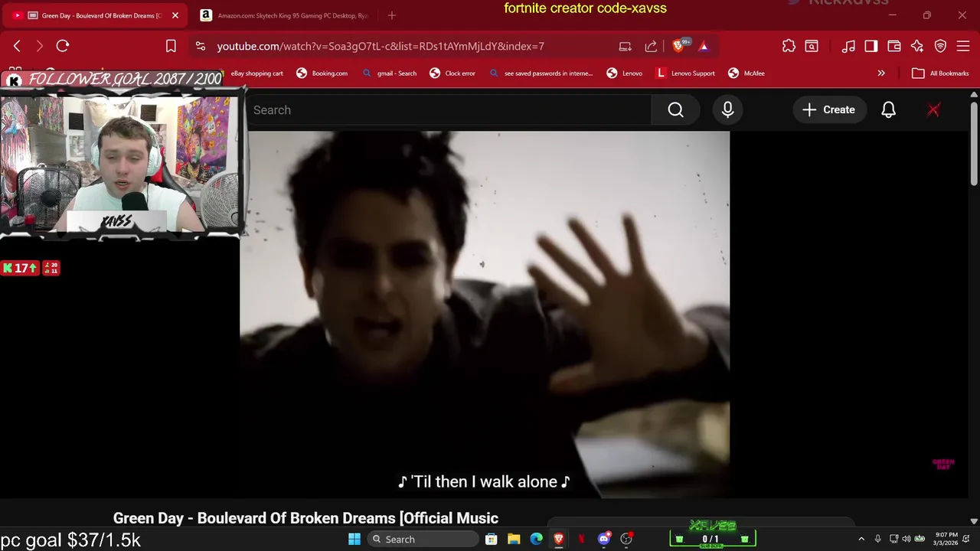This screenshot has width=980, height=551.
Task: Open a new tab with plus button
Action: click(392, 15)
